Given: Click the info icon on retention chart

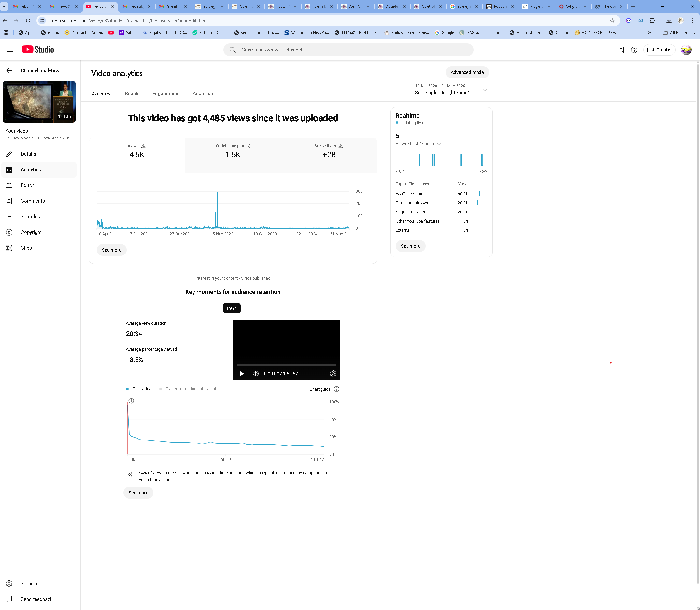Looking at the screenshot, I should 131,401.
